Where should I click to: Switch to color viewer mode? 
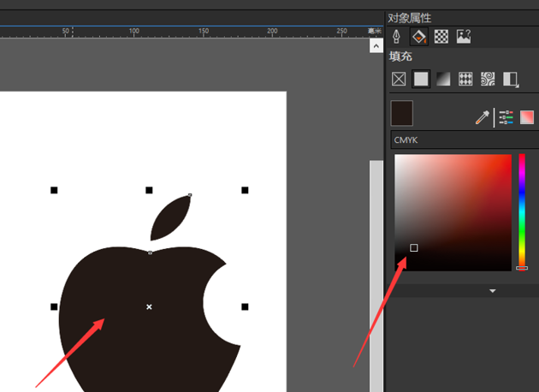click(527, 117)
